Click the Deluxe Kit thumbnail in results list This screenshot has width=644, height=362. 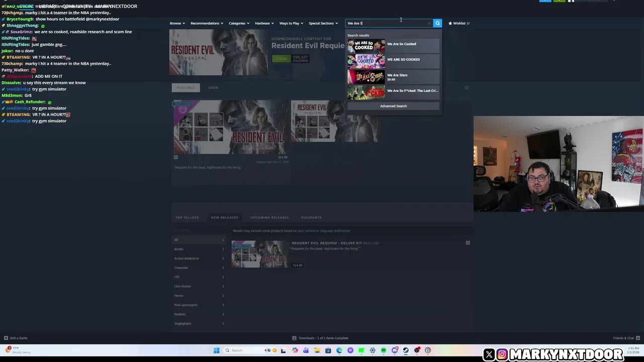260,254
